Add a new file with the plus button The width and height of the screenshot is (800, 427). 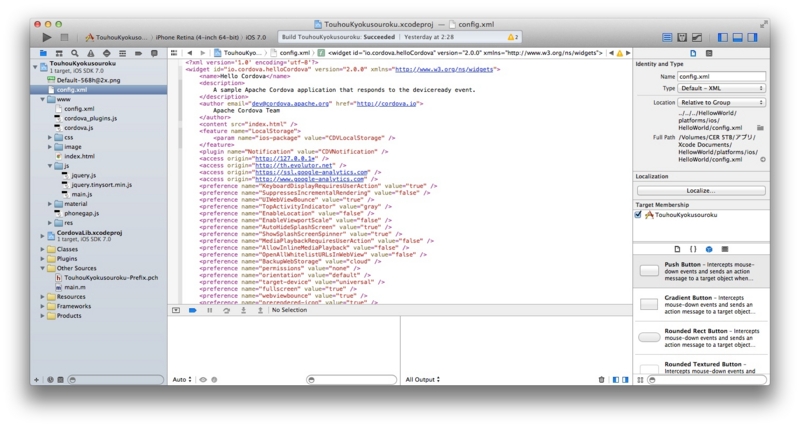point(36,380)
